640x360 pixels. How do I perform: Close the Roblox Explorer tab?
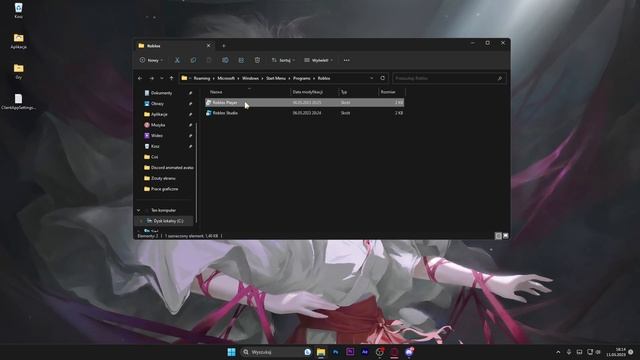209,46
